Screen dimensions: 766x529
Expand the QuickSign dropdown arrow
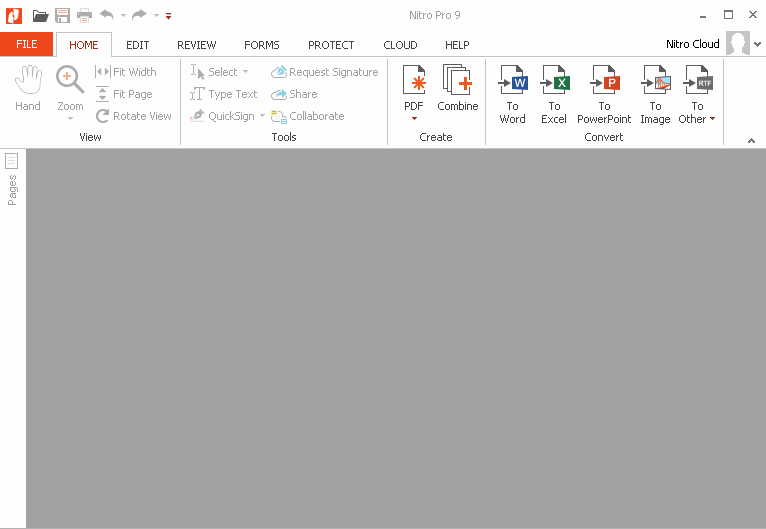(262, 116)
